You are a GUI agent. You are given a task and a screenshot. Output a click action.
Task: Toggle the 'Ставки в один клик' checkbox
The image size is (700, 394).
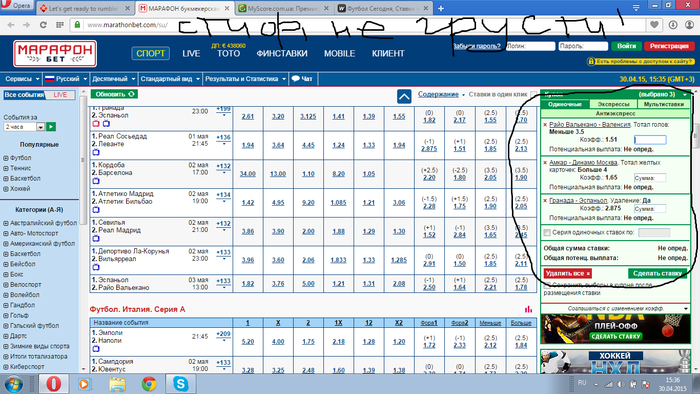coord(533,94)
